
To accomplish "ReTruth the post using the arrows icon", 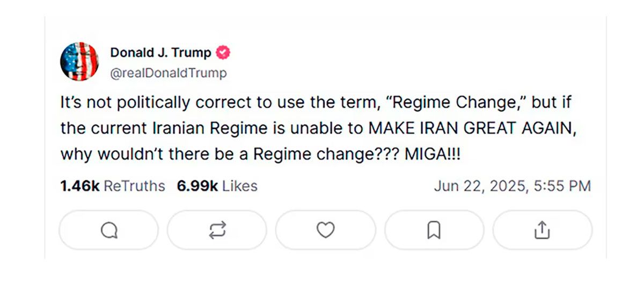I will point(217,230).
